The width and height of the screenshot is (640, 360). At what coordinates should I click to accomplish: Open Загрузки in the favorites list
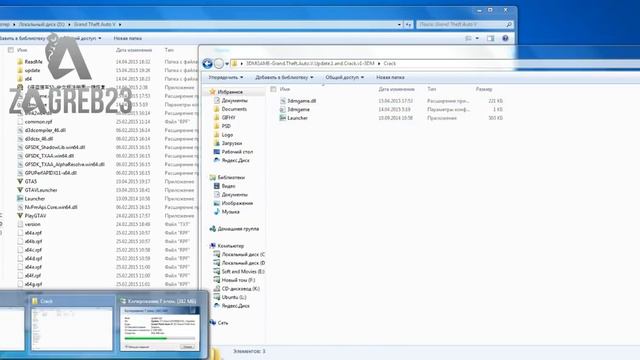click(x=231, y=143)
